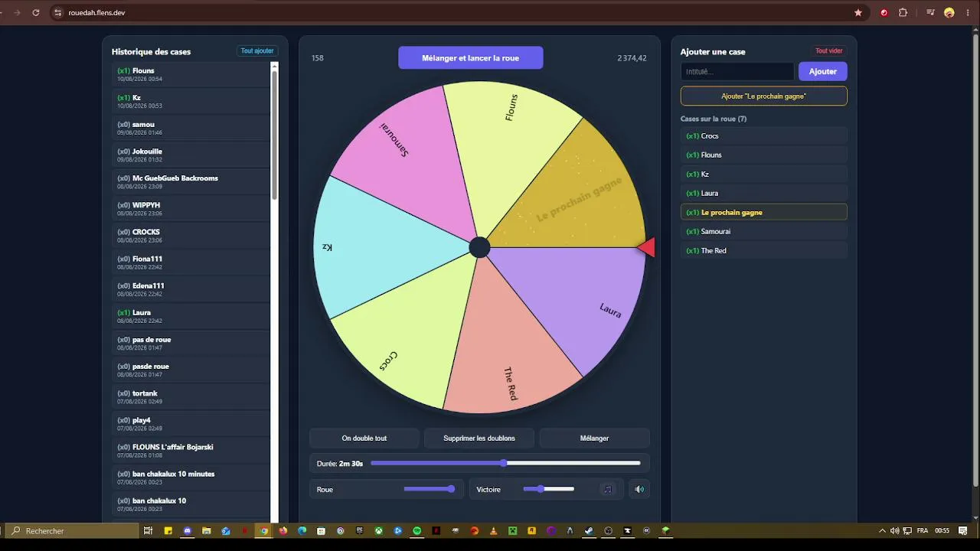Image resolution: width=980 pixels, height=551 pixels.
Task: Click samou in the history list
Action: point(191,128)
